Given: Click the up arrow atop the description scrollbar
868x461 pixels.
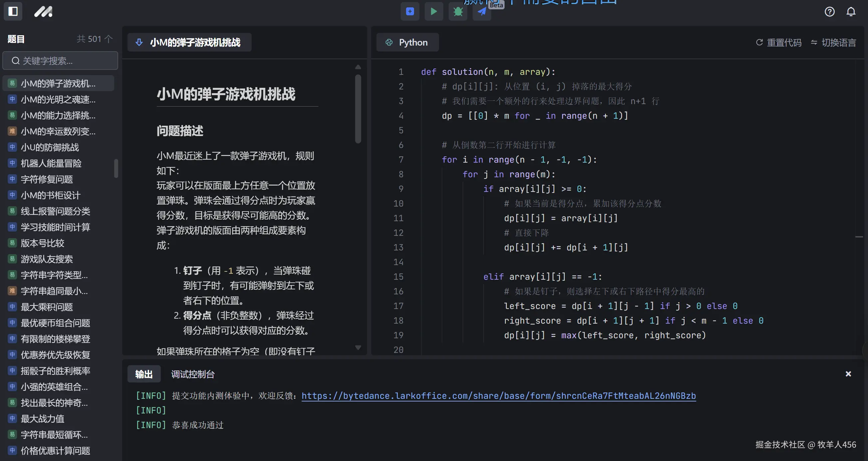Looking at the screenshot, I should click(x=358, y=67).
